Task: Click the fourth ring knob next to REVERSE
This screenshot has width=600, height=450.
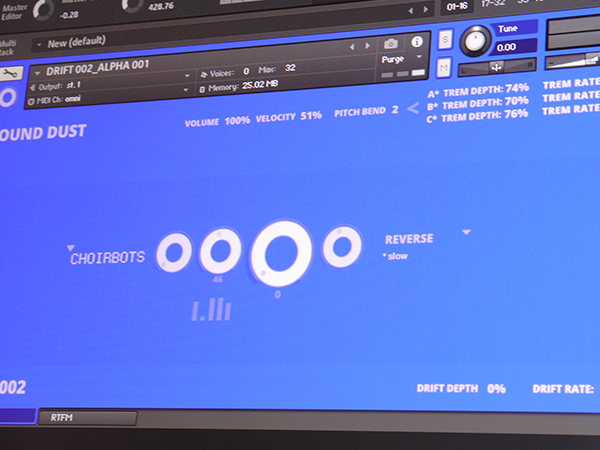Action: point(342,246)
